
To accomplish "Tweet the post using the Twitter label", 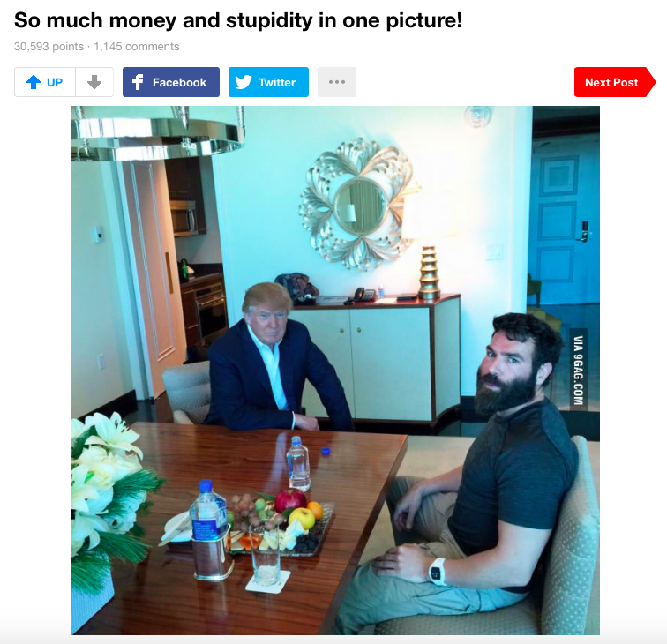I will pyautogui.click(x=277, y=83).
